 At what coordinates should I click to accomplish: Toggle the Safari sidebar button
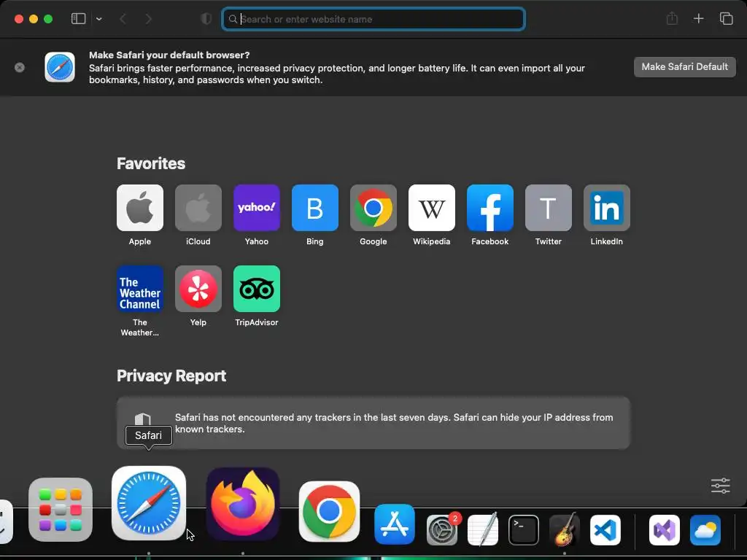point(78,18)
